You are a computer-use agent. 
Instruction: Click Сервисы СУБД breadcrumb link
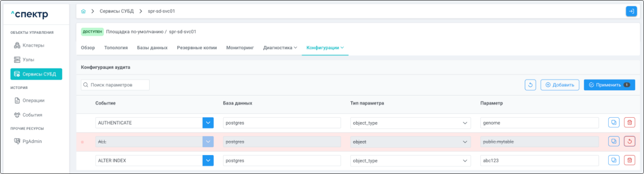pos(117,11)
